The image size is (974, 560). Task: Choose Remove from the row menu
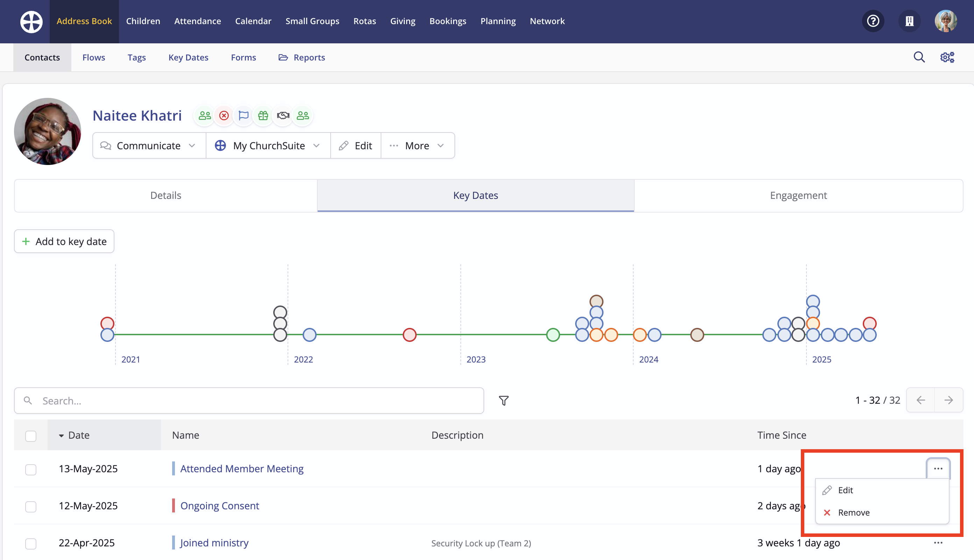853,512
